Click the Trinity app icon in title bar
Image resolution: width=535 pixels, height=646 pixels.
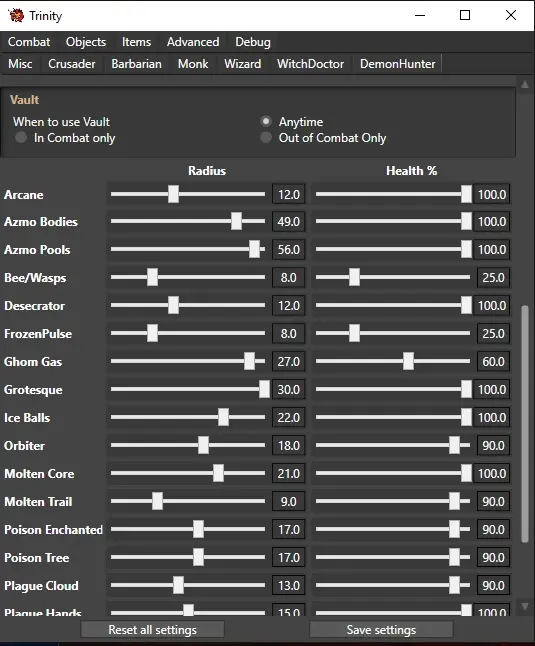[16, 15]
